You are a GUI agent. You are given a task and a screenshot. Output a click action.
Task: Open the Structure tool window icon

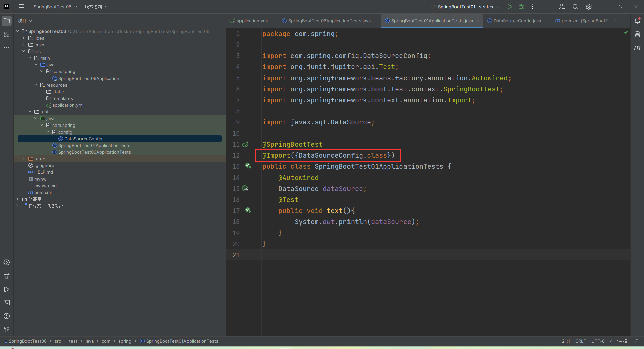pyautogui.click(x=7, y=34)
